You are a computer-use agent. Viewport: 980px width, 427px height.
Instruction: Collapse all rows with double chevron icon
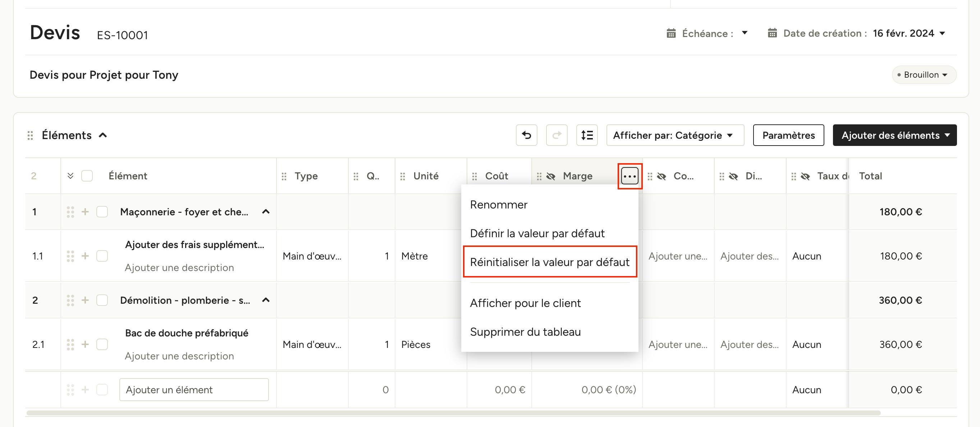pyautogui.click(x=70, y=176)
